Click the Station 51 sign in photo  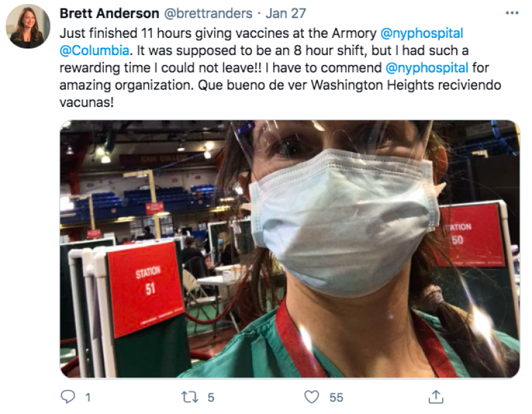click(145, 288)
